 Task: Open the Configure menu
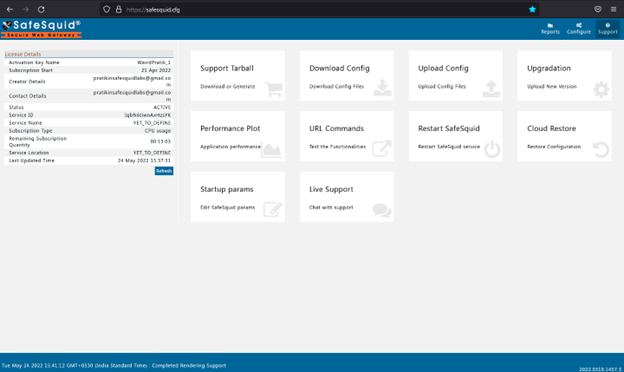tap(579, 29)
